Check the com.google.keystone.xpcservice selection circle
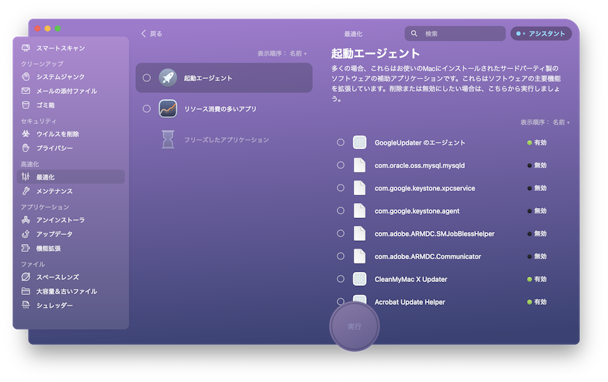Image resolution: width=608 pixels, height=382 pixels. click(x=340, y=188)
